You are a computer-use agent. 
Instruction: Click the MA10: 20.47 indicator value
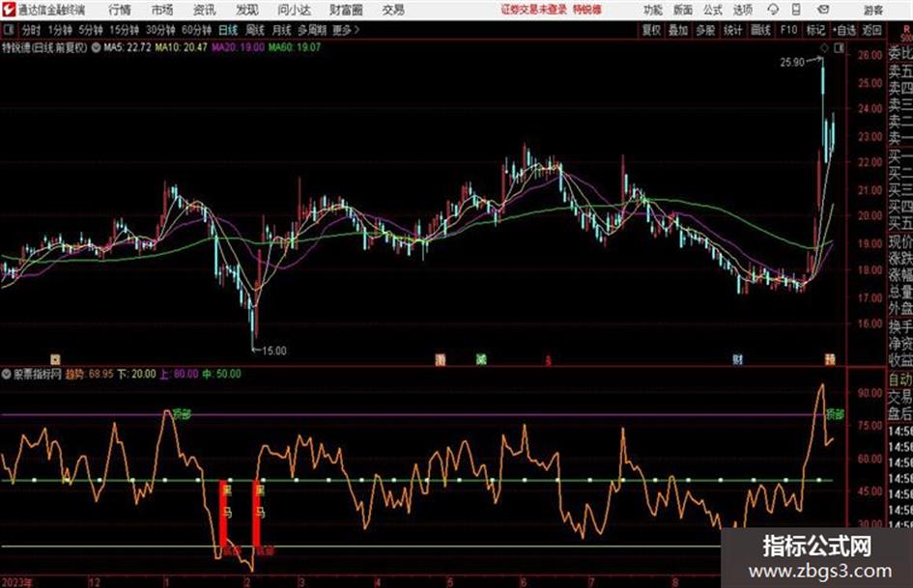click(x=181, y=47)
